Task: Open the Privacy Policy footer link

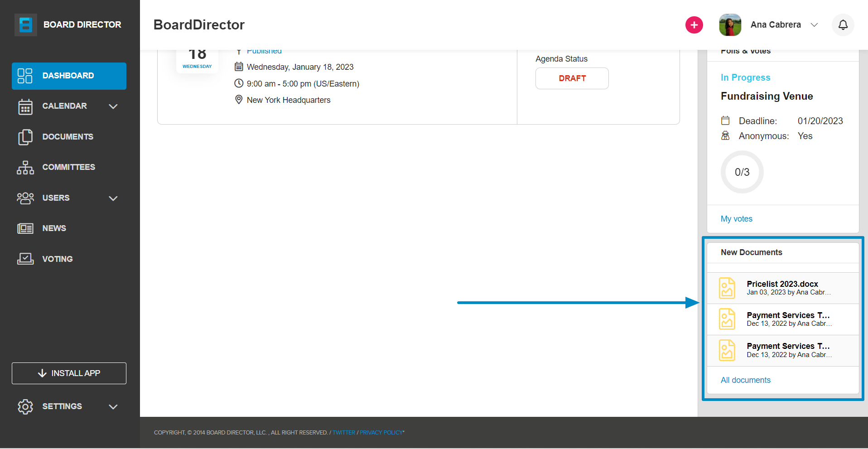Action: 381,433
